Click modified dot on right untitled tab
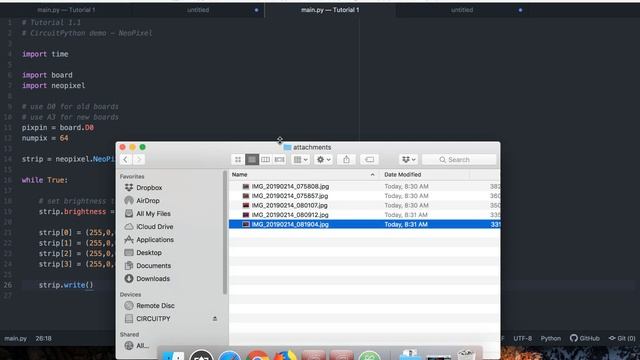 click(520, 10)
